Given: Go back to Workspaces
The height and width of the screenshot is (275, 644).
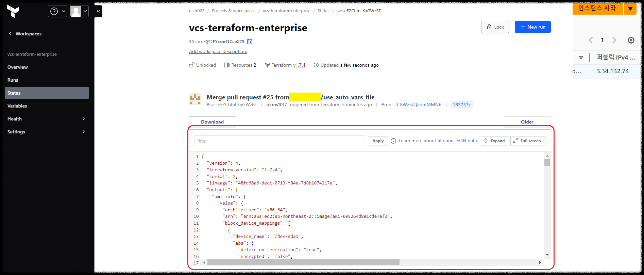Looking at the screenshot, I should (x=25, y=34).
